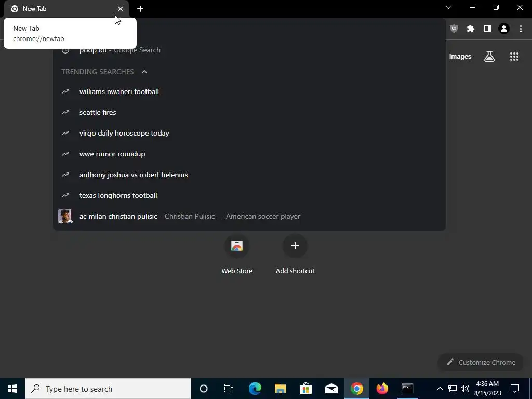Select suggestion seattle fires

[249, 112]
